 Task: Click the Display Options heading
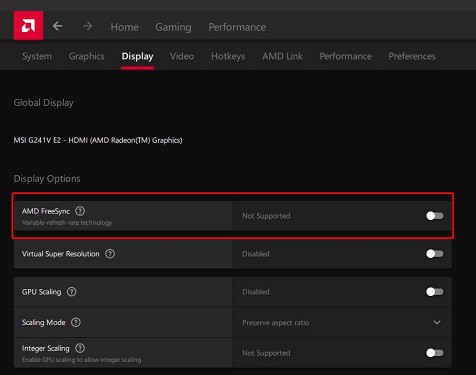pyautogui.click(x=47, y=179)
